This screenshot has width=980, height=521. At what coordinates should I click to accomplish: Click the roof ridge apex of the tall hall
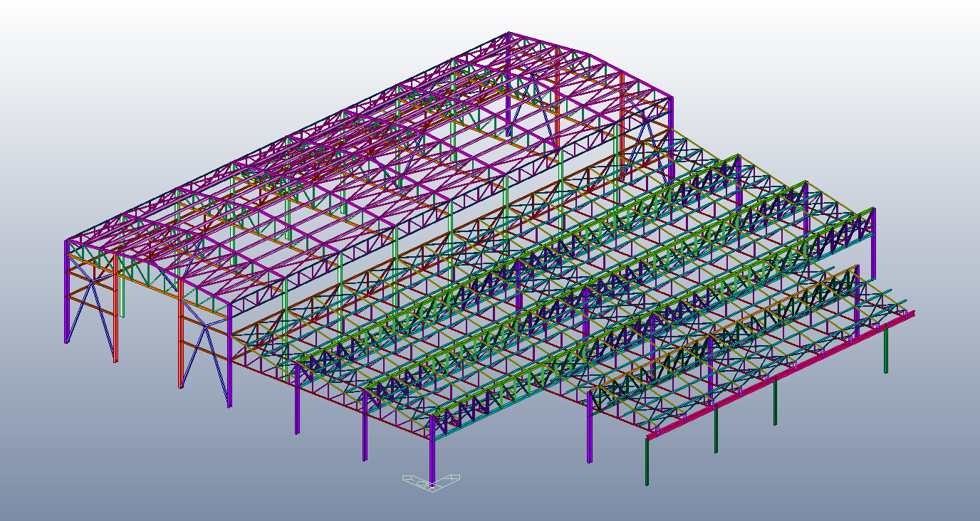pyautogui.click(x=509, y=33)
